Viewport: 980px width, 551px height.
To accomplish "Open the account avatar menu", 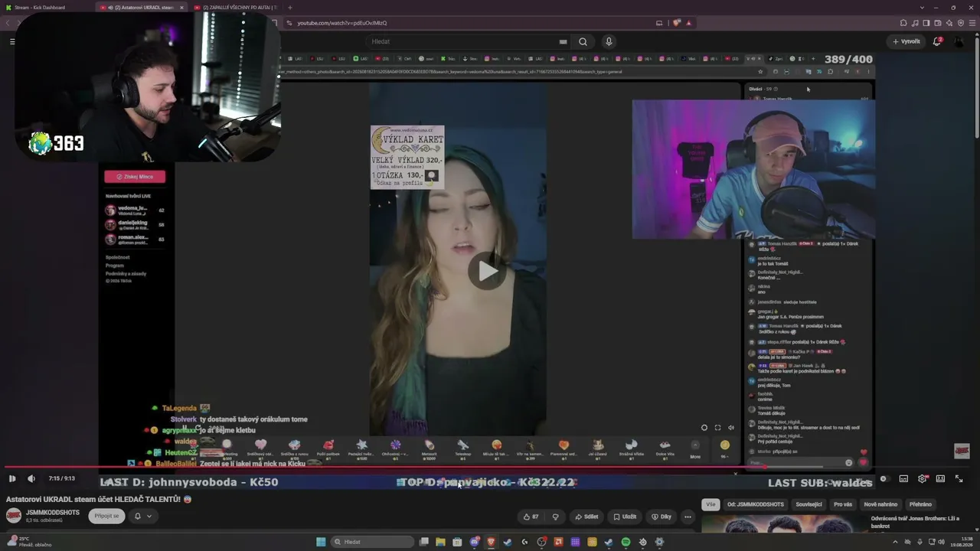I will click(x=959, y=41).
